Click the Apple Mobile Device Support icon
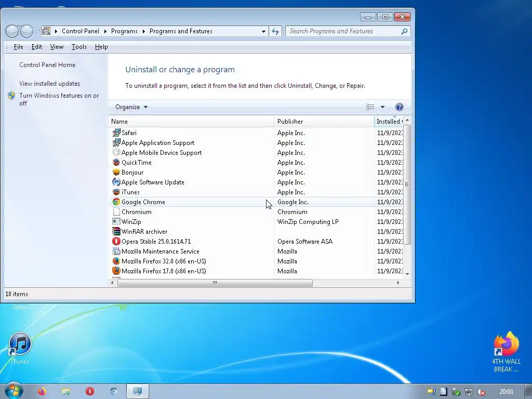The height and width of the screenshot is (399, 532). pyautogui.click(x=116, y=152)
